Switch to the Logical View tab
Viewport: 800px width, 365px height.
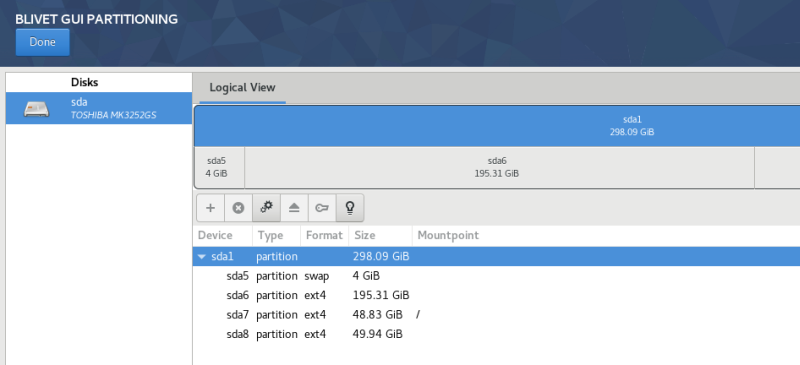242,87
